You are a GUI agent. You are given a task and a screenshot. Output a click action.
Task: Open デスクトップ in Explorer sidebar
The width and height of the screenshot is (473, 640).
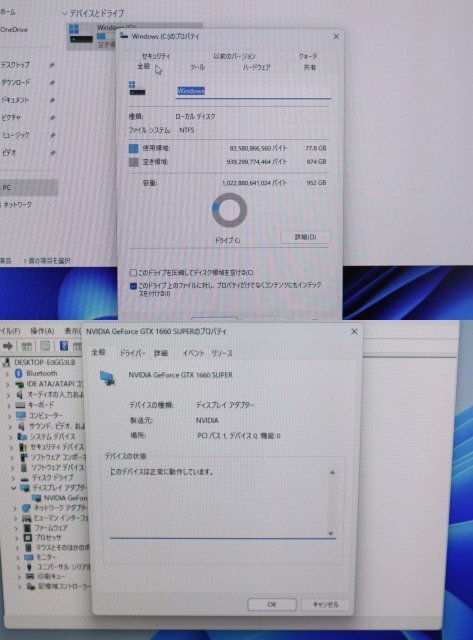point(15,64)
